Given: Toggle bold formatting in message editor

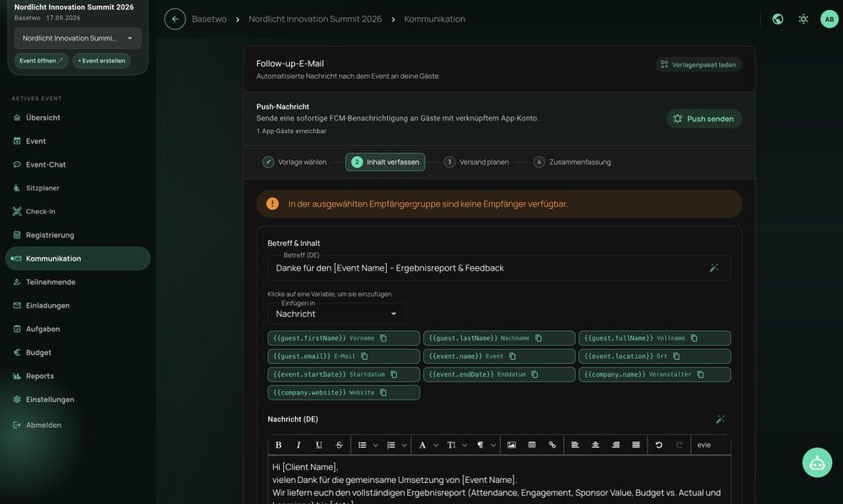Looking at the screenshot, I should tap(278, 445).
